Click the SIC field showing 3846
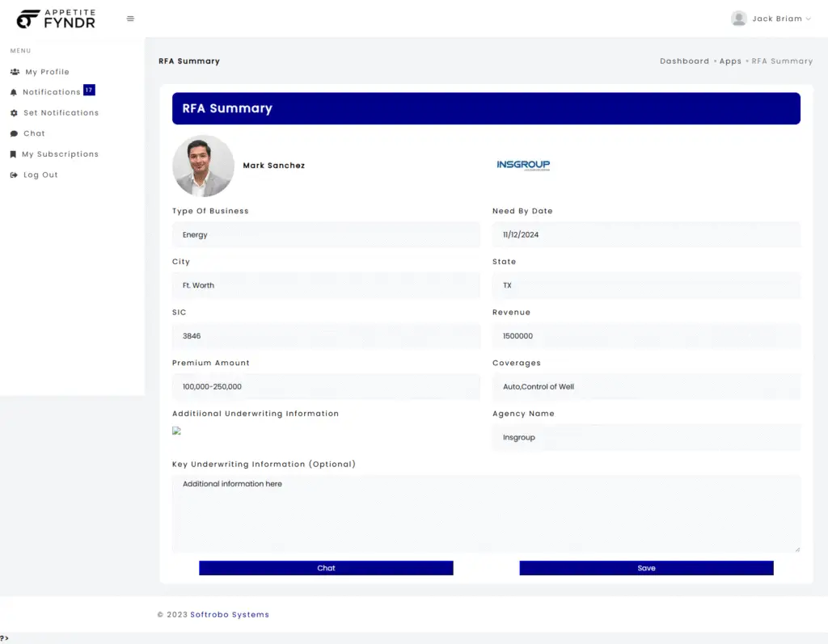This screenshot has width=828, height=644. pos(326,336)
